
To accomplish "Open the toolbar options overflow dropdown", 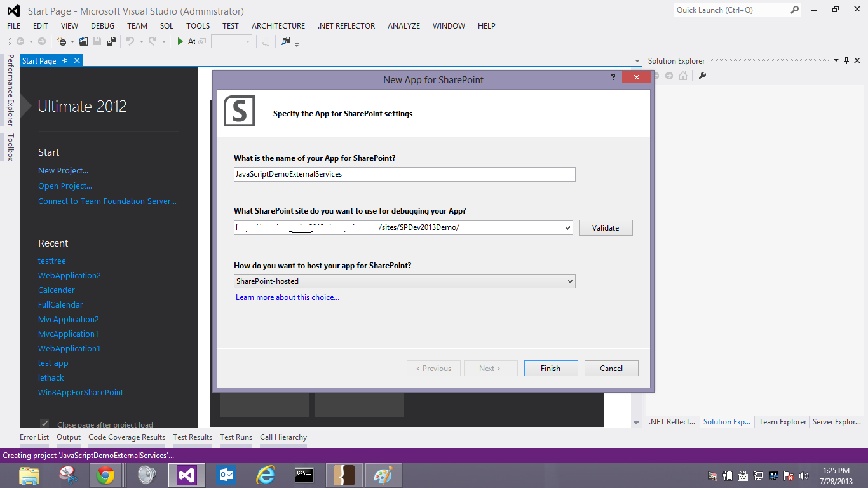I will 297,44.
